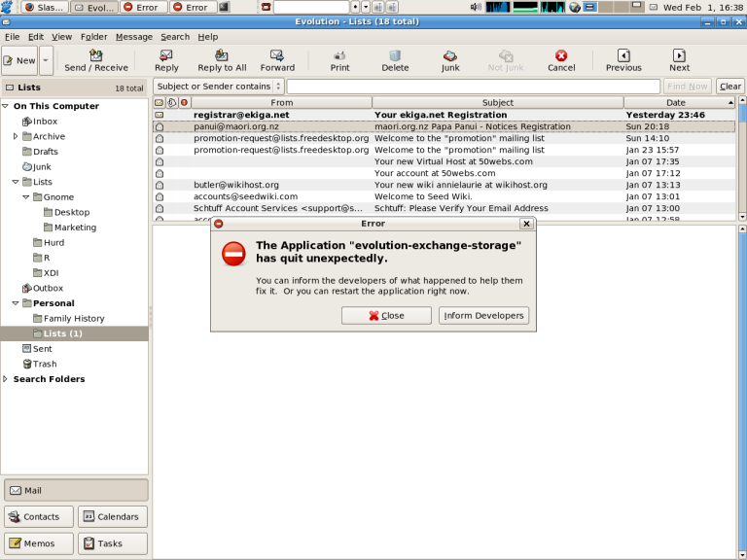Open the Trash folder
Image resolution: width=747 pixels, height=560 pixels.
40,364
